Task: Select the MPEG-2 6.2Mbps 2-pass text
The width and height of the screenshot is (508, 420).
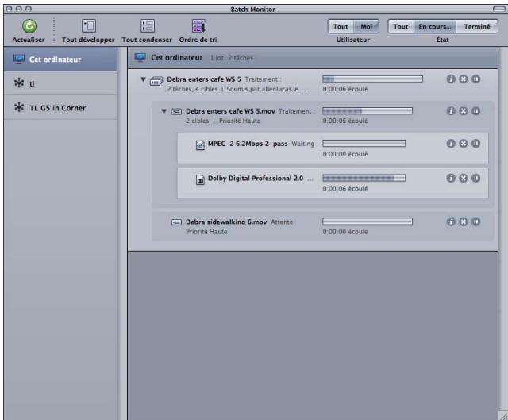Action: [x=248, y=144]
